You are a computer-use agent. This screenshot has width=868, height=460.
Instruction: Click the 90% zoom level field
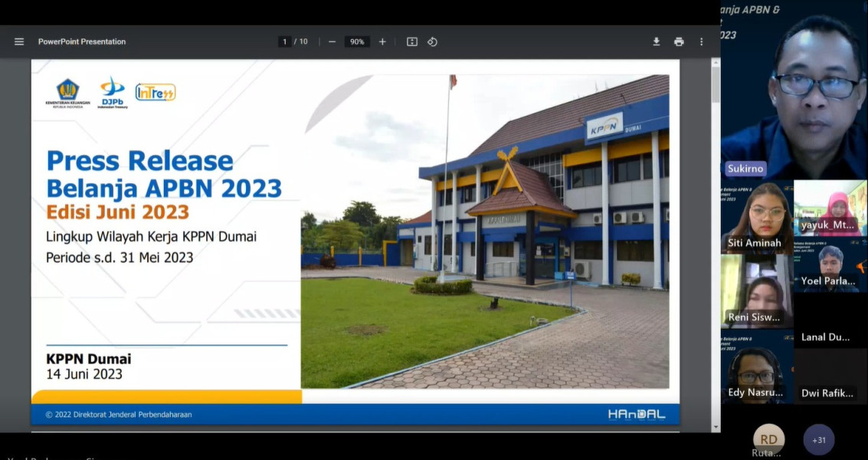coord(357,42)
